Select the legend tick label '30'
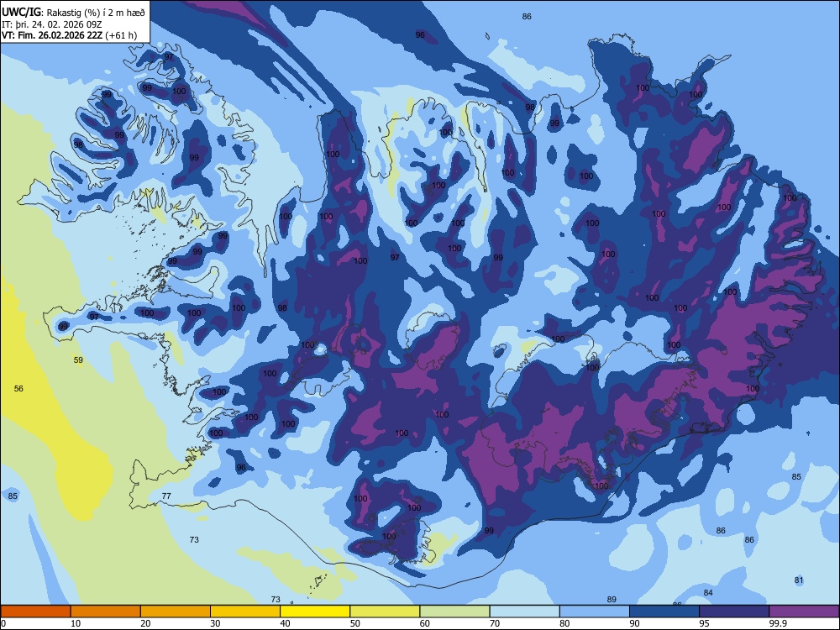Image resolution: width=840 pixels, height=630 pixels. coord(215,623)
